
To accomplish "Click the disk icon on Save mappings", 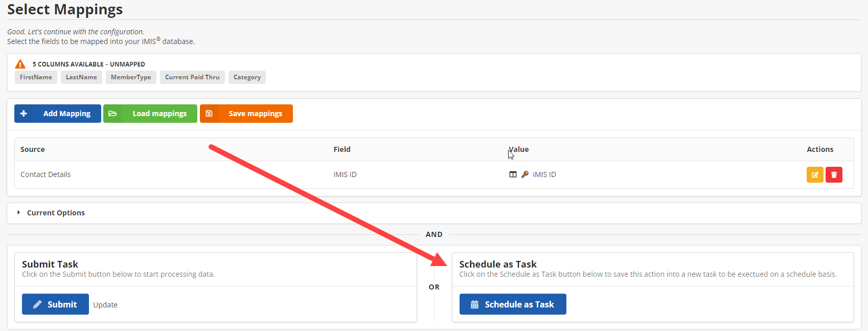I will point(209,114).
